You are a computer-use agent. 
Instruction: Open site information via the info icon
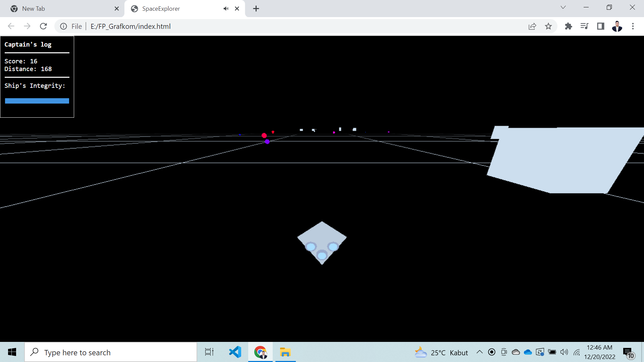tap(63, 26)
